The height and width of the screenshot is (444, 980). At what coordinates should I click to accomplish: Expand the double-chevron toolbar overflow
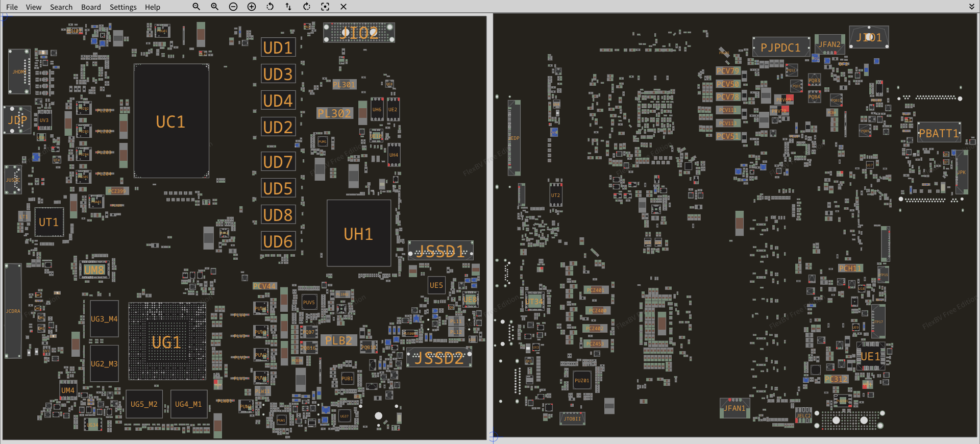[x=971, y=7]
